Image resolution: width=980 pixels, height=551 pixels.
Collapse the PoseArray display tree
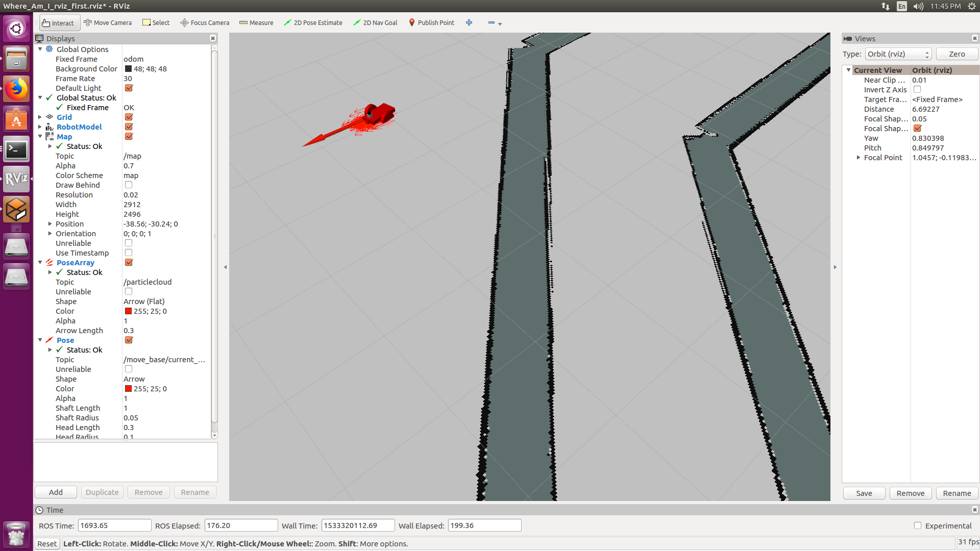(x=40, y=263)
